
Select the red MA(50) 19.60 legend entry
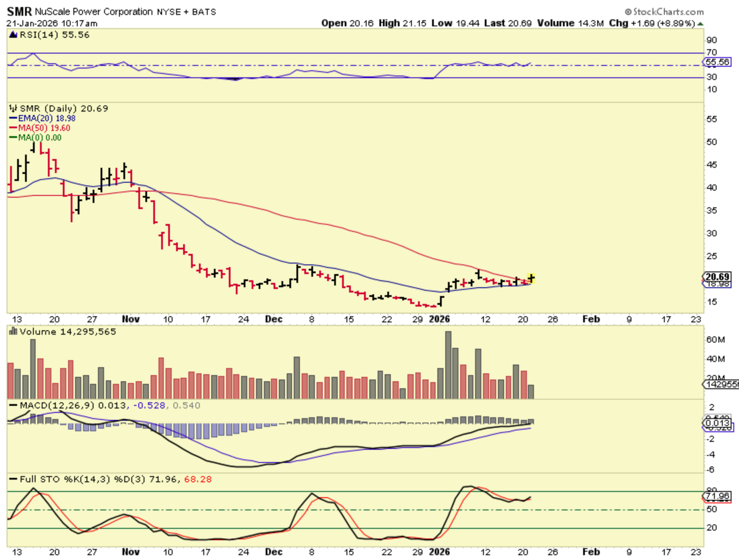tap(40, 128)
